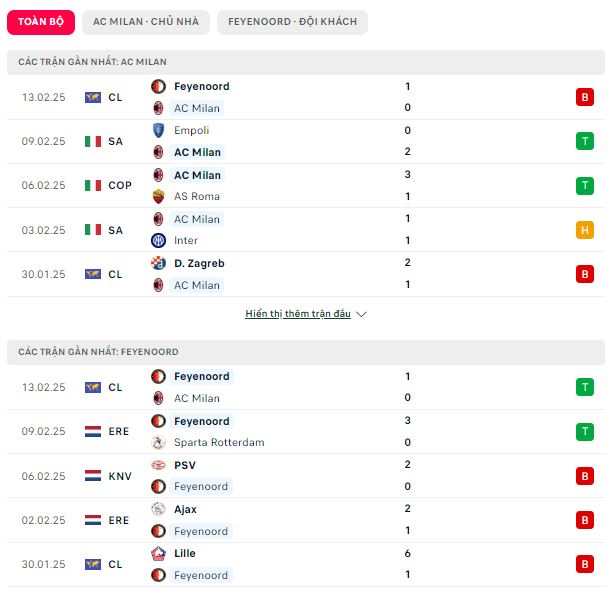Open the AC Milan vs Inter 1-1 match
The image size is (611, 591).
point(306,230)
